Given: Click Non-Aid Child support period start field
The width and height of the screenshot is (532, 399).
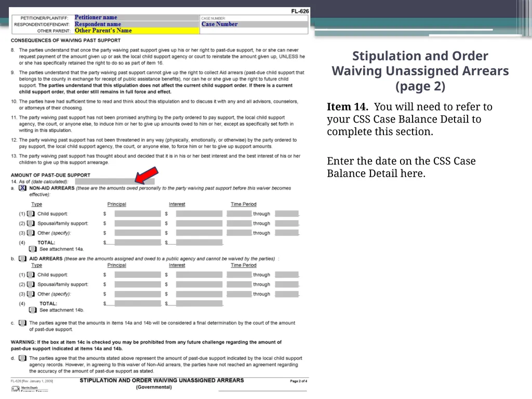Looking at the screenshot, I should pyautogui.click(x=239, y=214).
